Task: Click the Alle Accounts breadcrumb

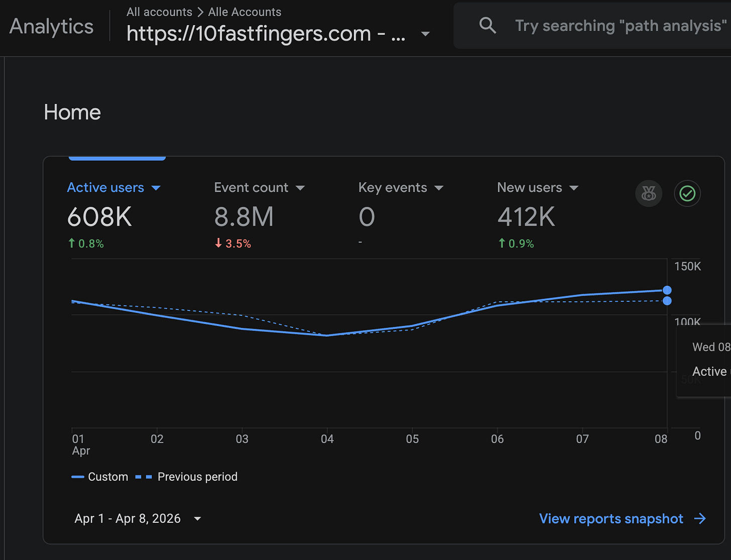Action: click(245, 12)
